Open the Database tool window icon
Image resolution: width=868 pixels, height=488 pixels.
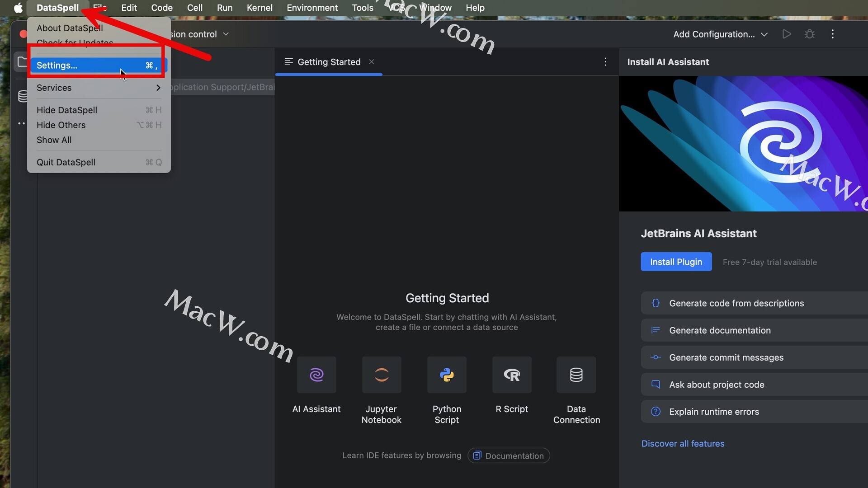(23, 96)
